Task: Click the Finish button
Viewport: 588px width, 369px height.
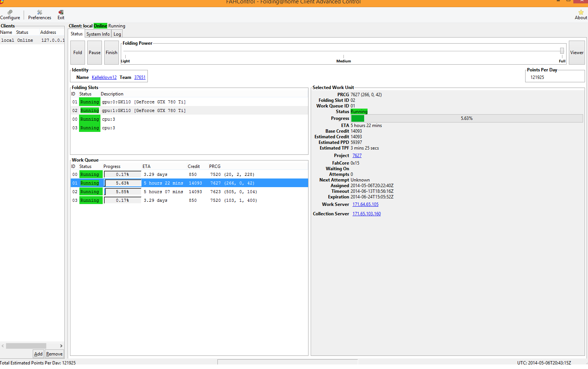Action: (x=111, y=53)
